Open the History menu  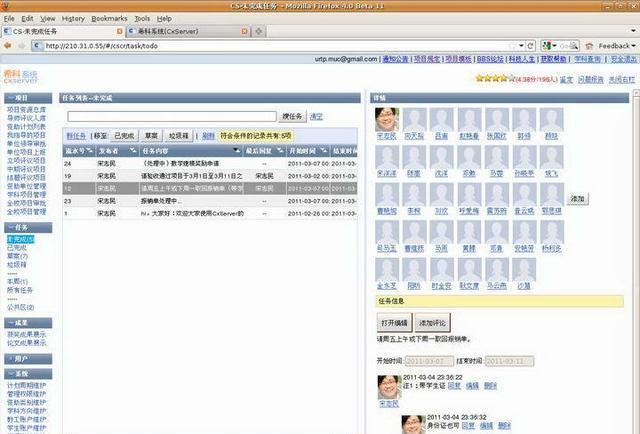(73, 18)
